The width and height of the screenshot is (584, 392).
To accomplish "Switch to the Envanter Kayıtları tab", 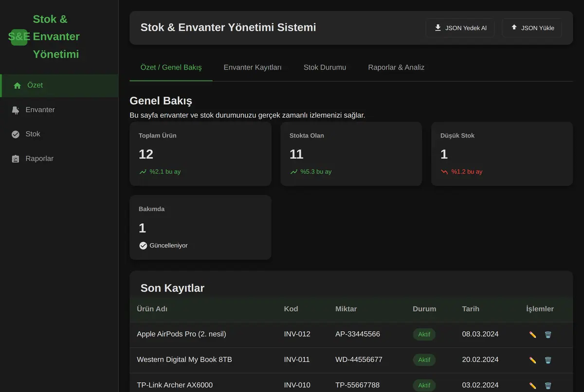I will point(253,68).
